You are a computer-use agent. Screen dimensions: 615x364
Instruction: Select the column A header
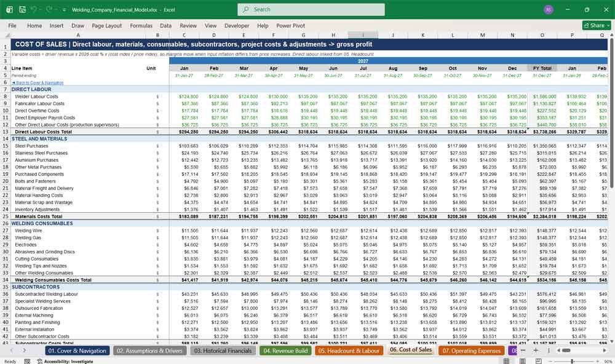click(x=78, y=35)
